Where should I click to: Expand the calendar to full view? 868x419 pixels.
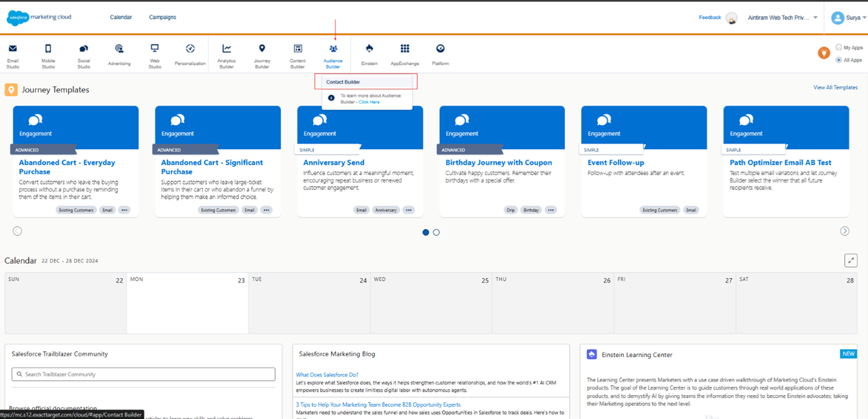[x=851, y=260]
